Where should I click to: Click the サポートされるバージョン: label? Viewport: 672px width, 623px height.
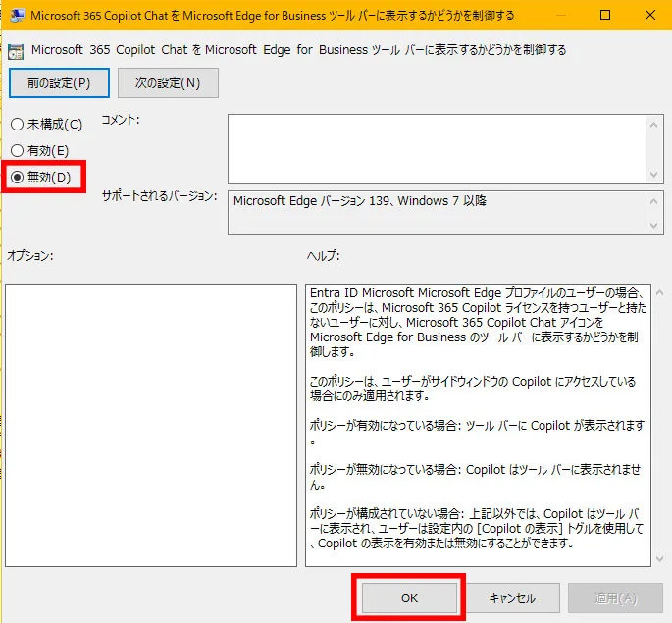coord(160,196)
